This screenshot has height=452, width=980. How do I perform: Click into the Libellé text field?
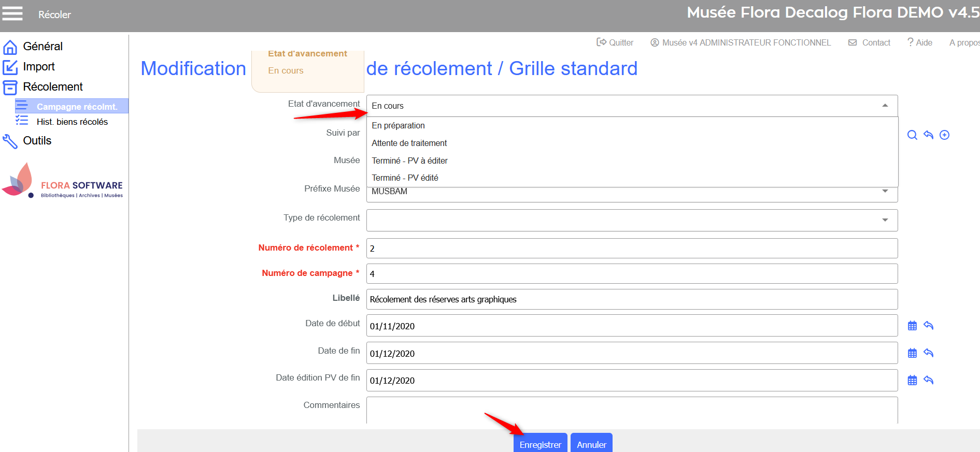click(x=631, y=299)
